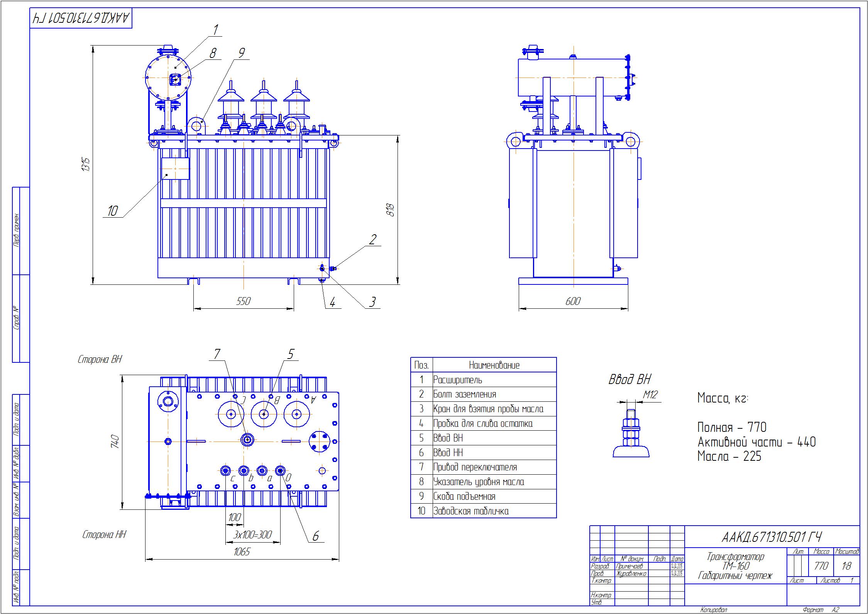Select the '3x100=300' dimension text
868x614 pixels.
[x=252, y=535]
